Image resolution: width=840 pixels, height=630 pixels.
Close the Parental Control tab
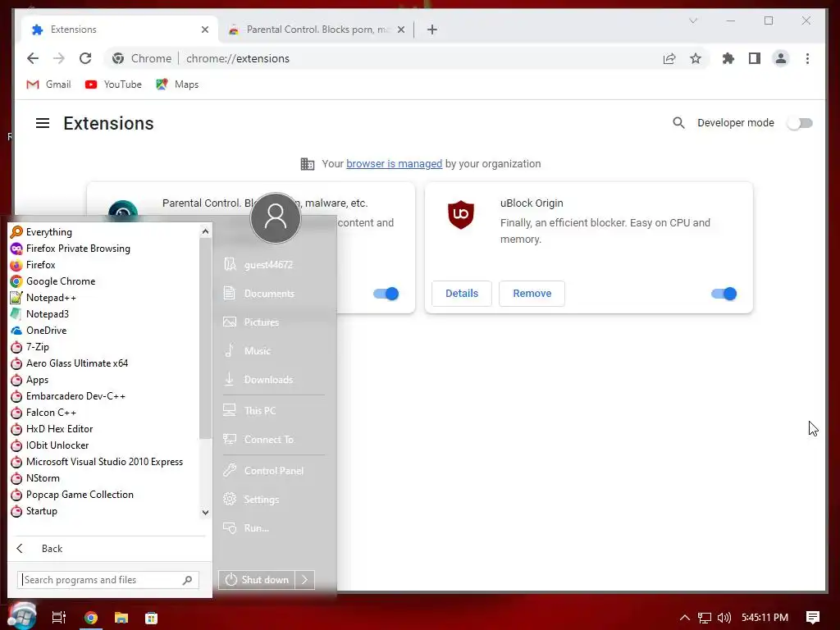pyautogui.click(x=400, y=30)
